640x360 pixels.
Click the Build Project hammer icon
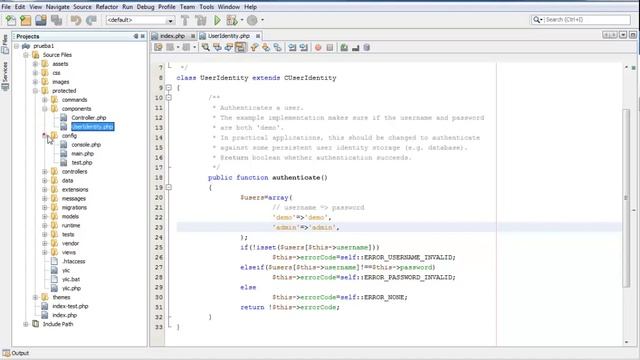click(185, 20)
